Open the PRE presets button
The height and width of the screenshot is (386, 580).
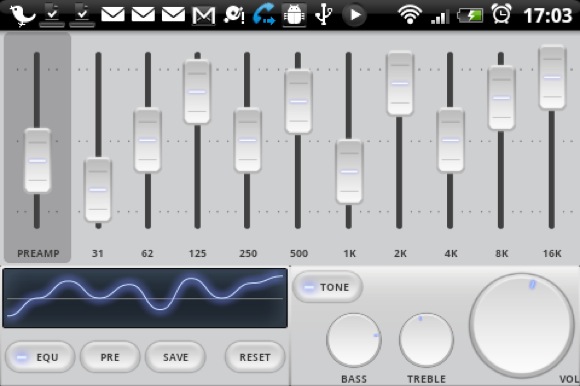pos(110,357)
